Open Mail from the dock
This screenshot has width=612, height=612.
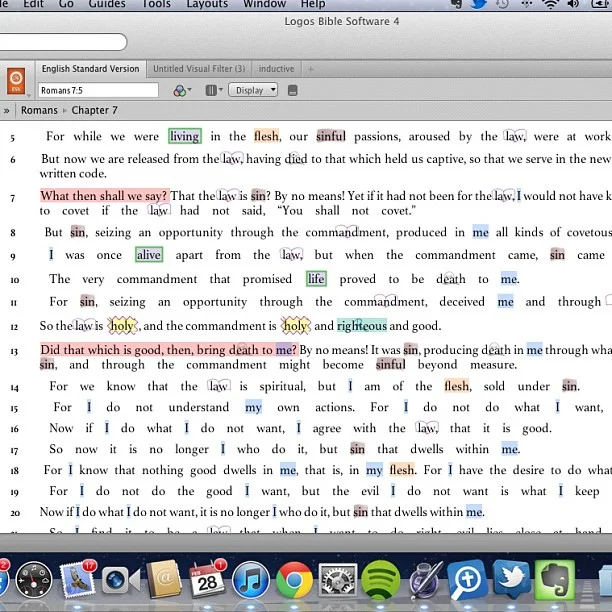(x=76, y=580)
